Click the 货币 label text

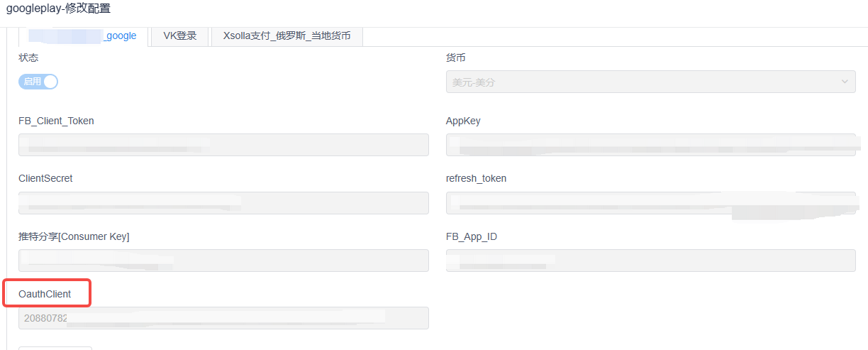[x=455, y=58]
